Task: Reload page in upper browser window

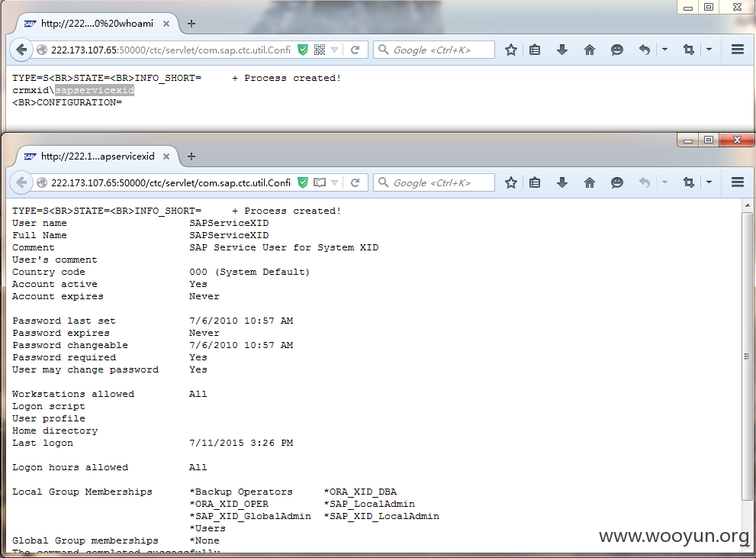Action: click(355, 50)
